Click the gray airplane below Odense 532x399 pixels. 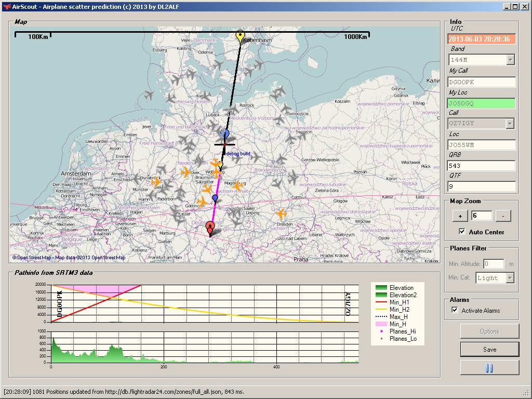pyautogui.click(x=218, y=65)
